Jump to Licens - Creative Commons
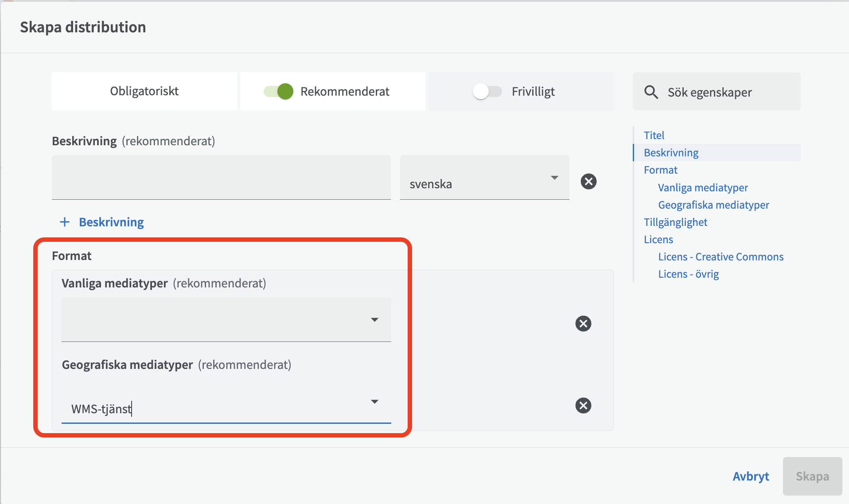The image size is (849, 504). (720, 257)
